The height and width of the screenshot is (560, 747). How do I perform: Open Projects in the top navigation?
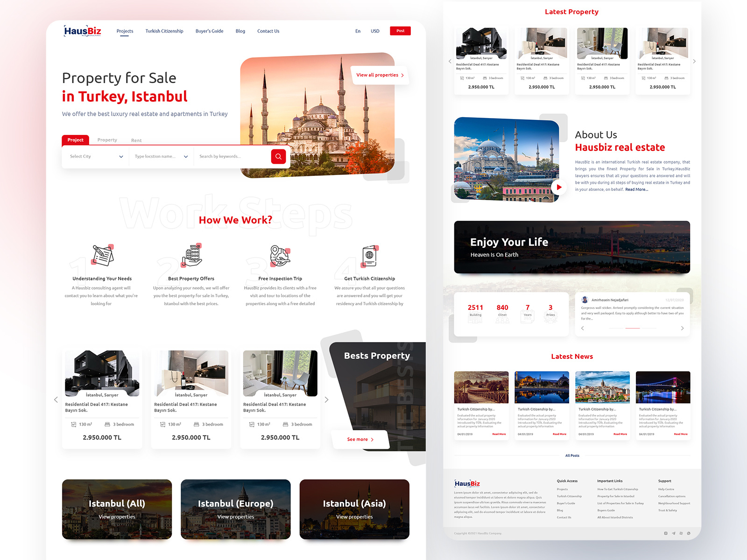(125, 31)
